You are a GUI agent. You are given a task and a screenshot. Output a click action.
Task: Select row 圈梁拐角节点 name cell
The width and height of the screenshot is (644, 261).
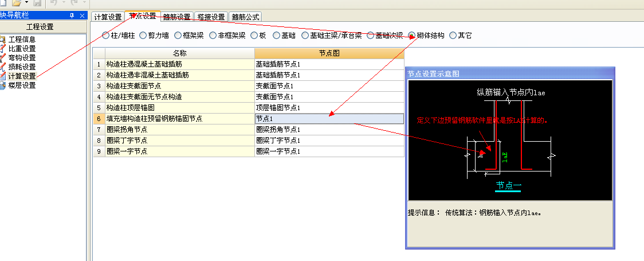(180, 130)
